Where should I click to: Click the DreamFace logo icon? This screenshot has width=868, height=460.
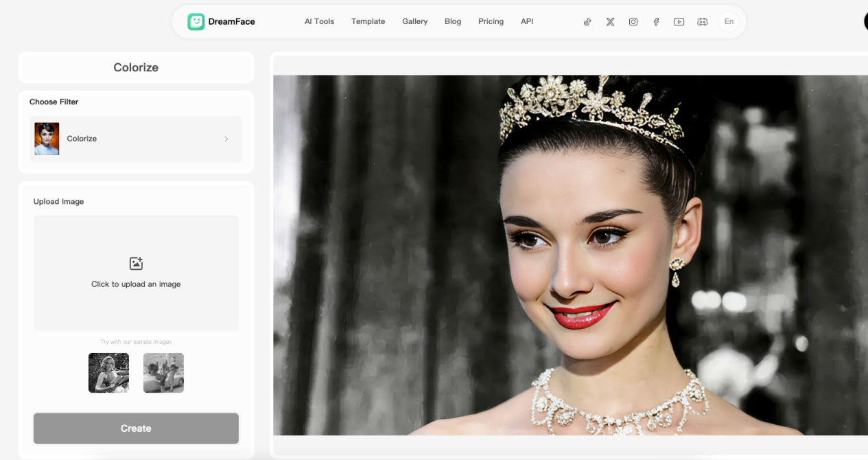coord(197,21)
